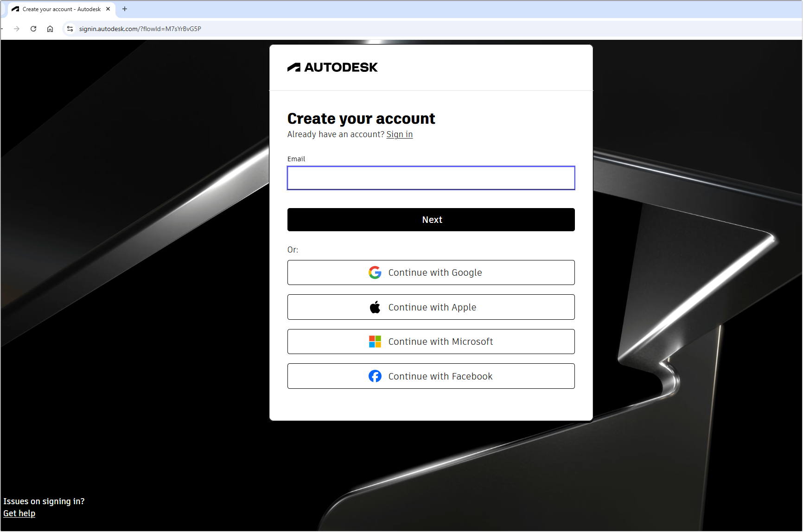Click the forward navigation arrow
The image size is (803, 532).
pos(17,29)
